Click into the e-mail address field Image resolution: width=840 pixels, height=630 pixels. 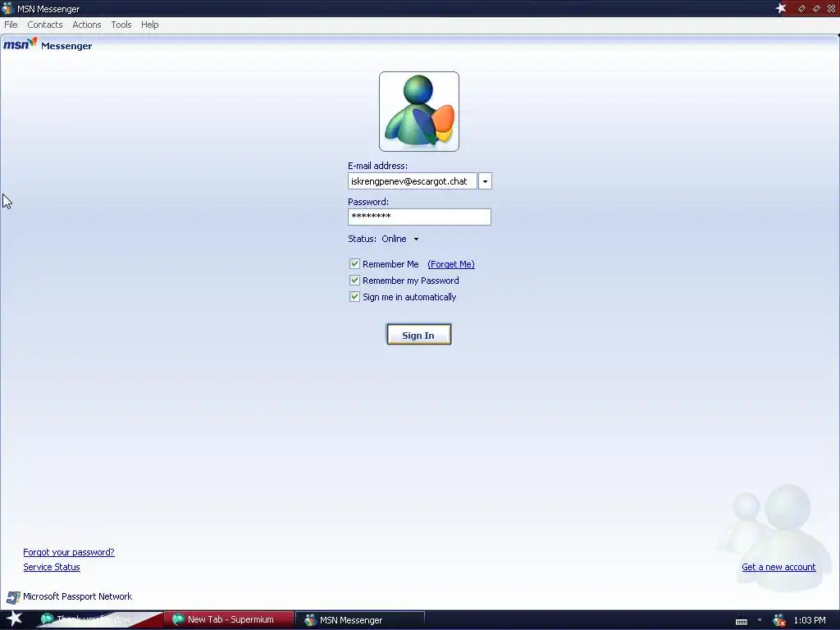point(413,181)
